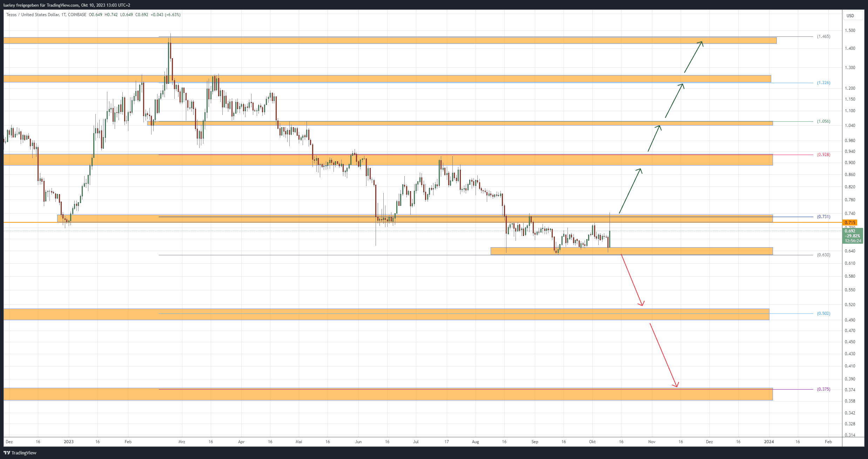The height and width of the screenshot is (459, 868).
Task: Click the 0.358 price axis tick
Action: point(850,401)
